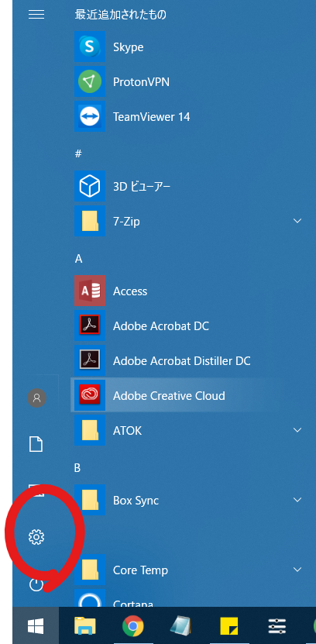This screenshot has height=644, width=316.
Task: Toggle the hamburger menu at top
Action: click(x=36, y=15)
